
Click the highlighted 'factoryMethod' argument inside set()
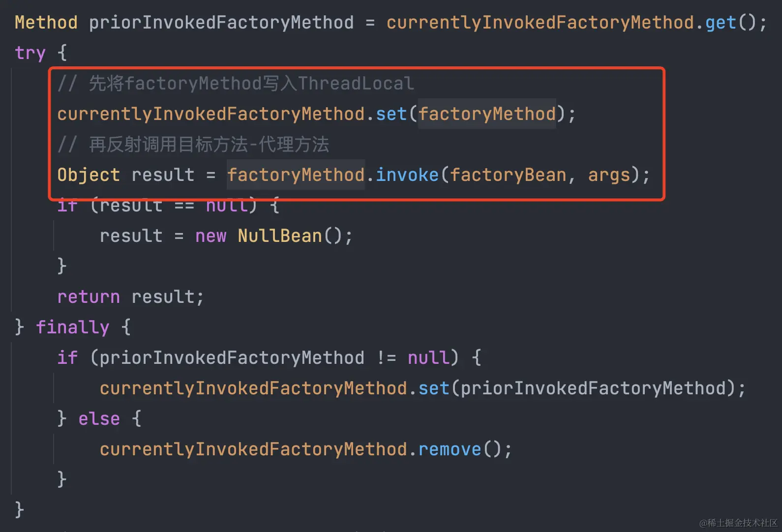pos(487,114)
